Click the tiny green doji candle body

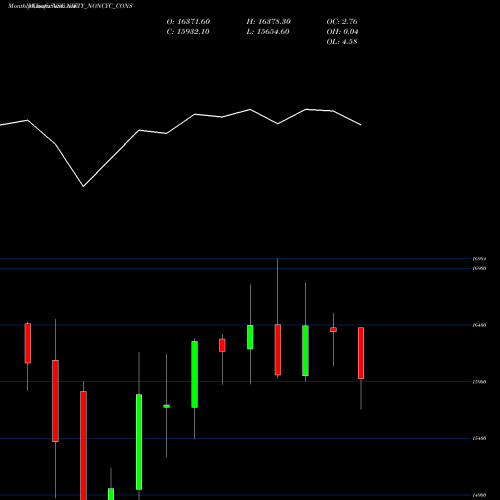point(167,406)
